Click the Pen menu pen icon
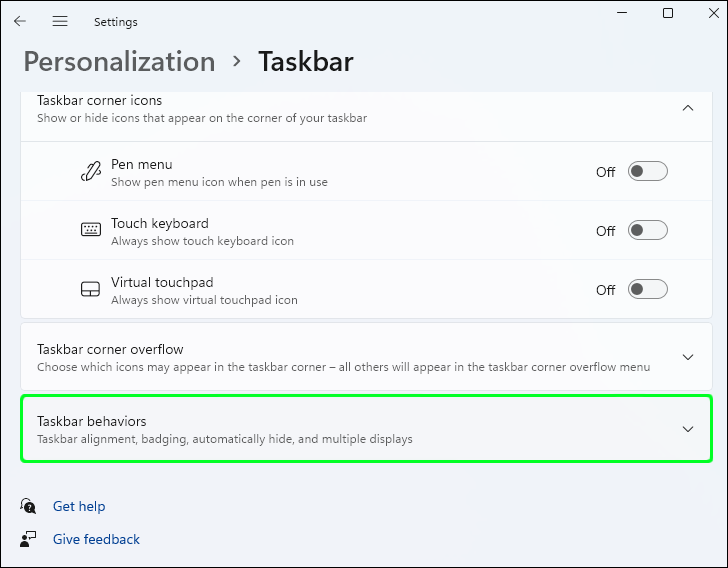The width and height of the screenshot is (728, 568). click(91, 171)
